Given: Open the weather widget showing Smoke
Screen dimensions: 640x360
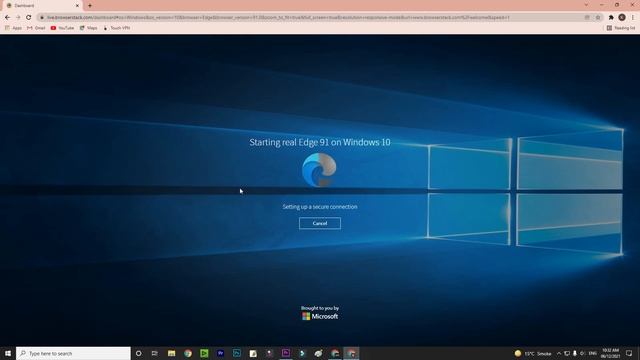Looking at the screenshot, I should tap(533, 353).
